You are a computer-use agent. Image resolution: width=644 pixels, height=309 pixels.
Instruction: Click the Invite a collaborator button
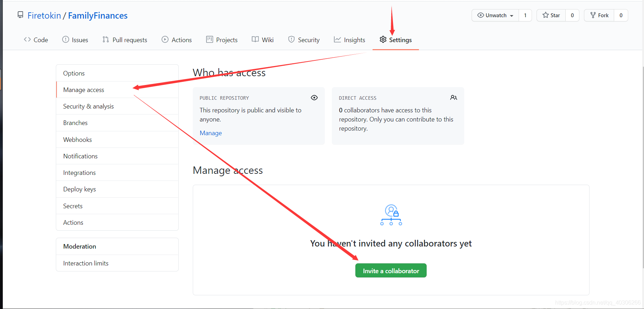pyautogui.click(x=391, y=270)
